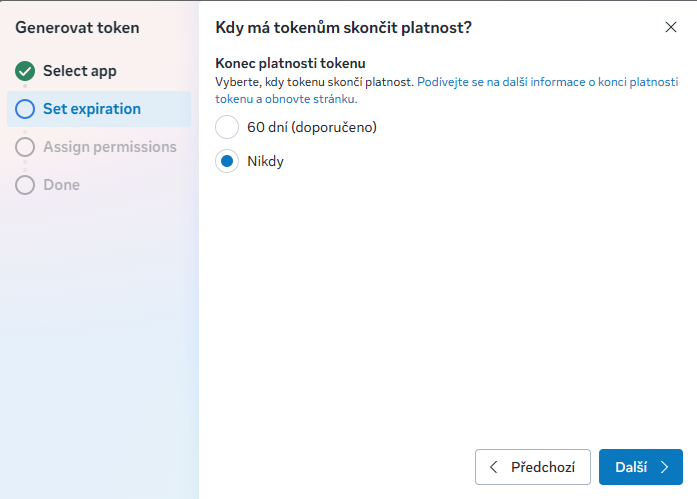Click the 'Generovat token' sidebar title
The height and width of the screenshot is (499, 697).
click(77, 27)
